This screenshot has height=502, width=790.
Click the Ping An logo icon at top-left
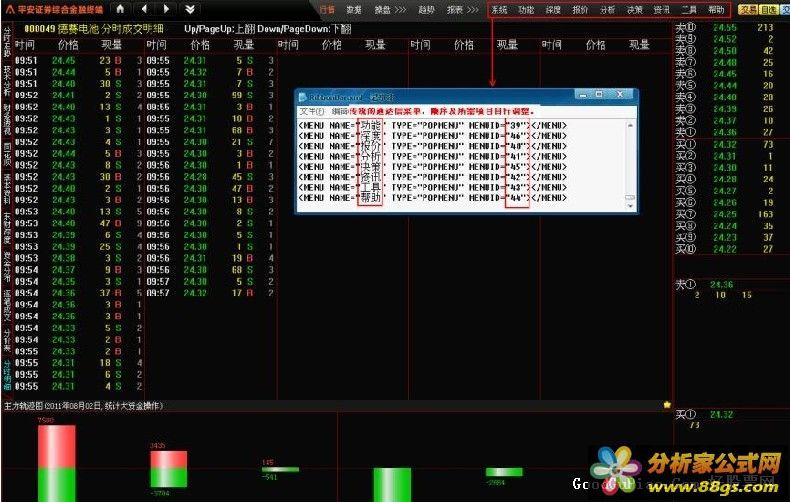pos(10,9)
